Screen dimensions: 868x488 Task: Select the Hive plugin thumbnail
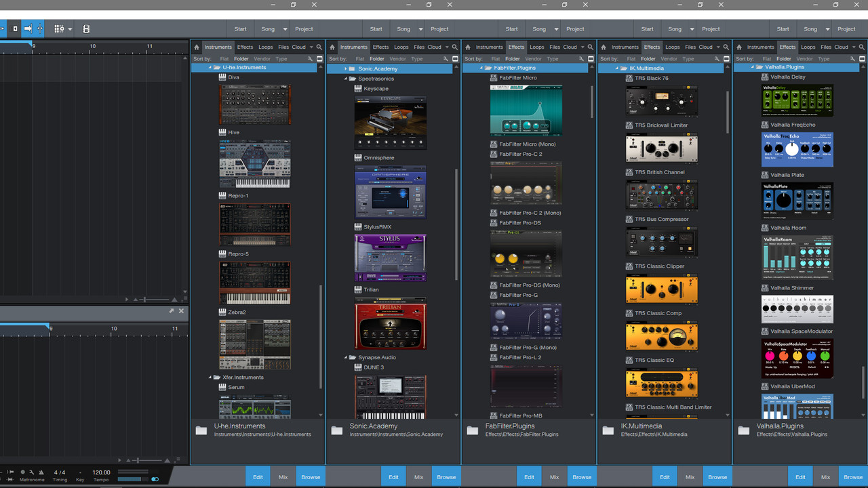pos(255,164)
